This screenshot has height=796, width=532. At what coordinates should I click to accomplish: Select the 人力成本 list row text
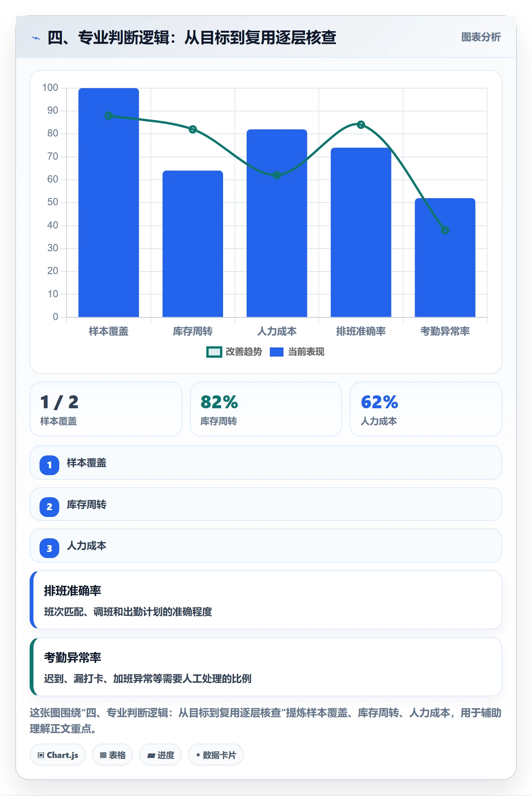click(87, 546)
